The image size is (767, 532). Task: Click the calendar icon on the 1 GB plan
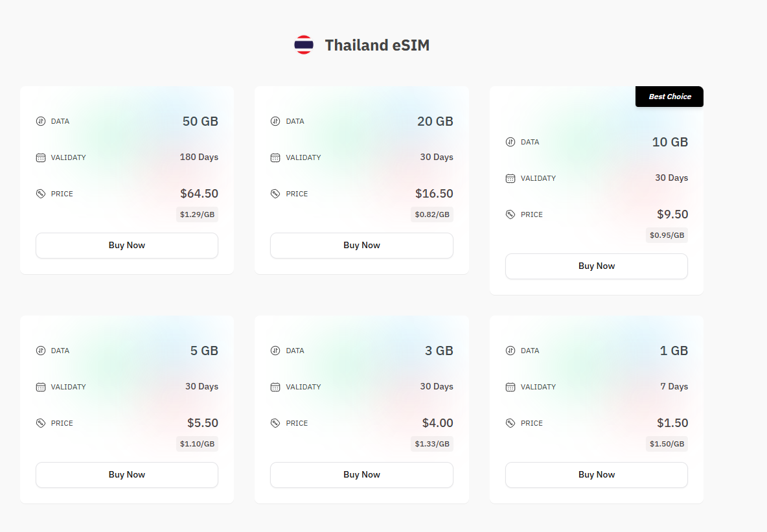pyautogui.click(x=509, y=386)
